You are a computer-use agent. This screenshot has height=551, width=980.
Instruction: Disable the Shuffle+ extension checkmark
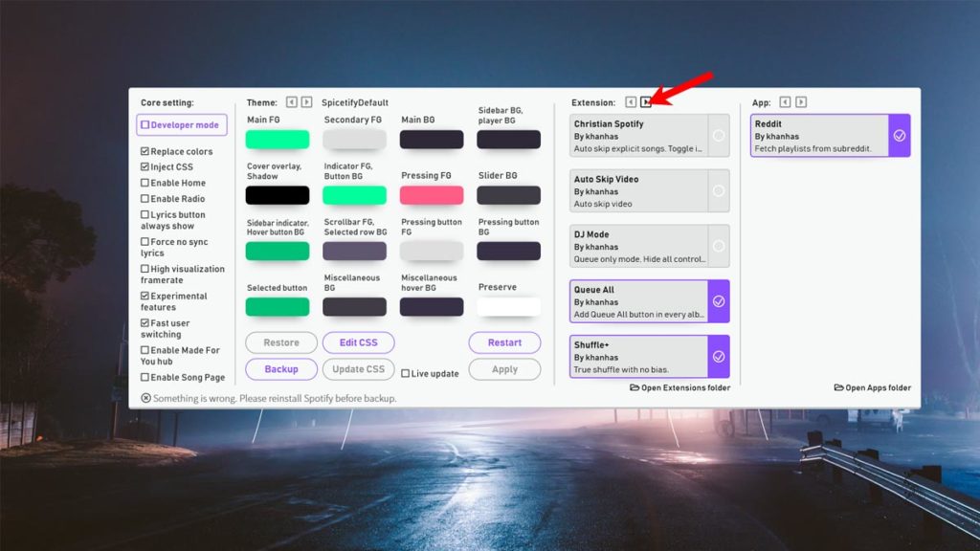(x=719, y=356)
